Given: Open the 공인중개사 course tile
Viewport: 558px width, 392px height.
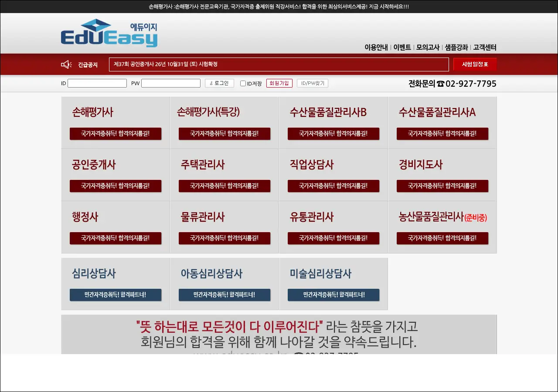Looking at the screenshot, I should pyautogui.click(x=116, y=175).
